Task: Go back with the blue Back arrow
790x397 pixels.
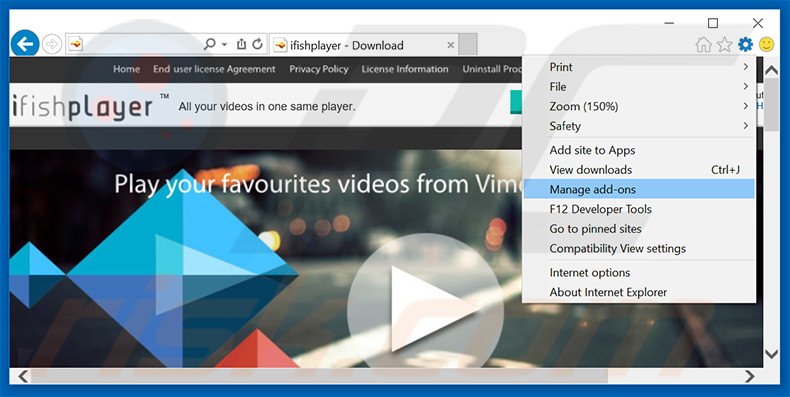Action: coord(25,44)
